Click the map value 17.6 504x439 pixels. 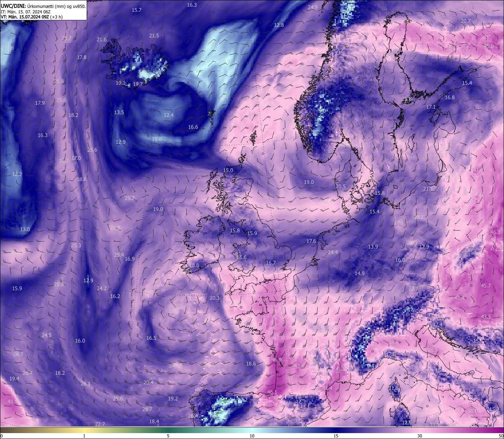311,241
